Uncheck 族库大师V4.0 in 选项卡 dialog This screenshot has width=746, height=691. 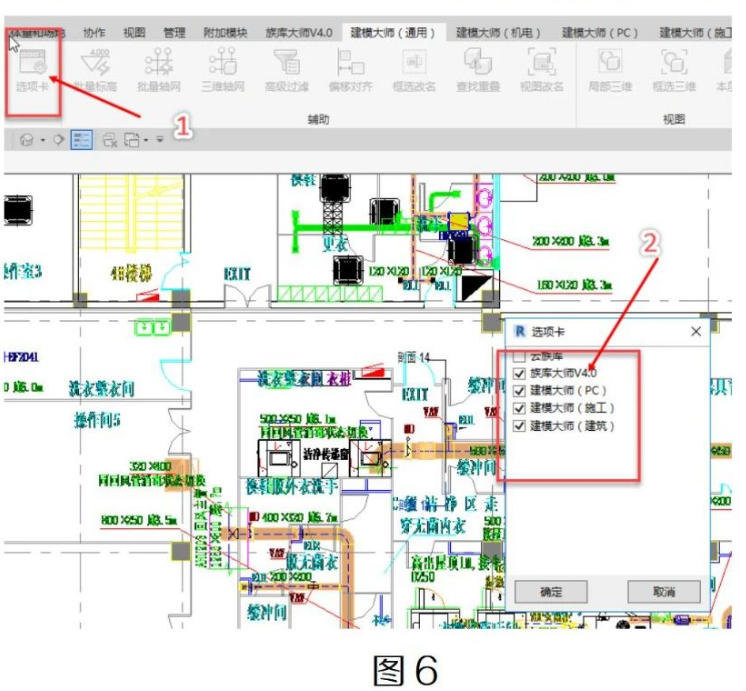click(519, 374)
